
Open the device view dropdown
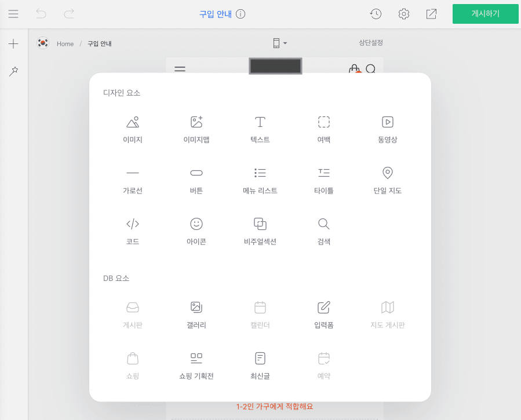point(280,43)
